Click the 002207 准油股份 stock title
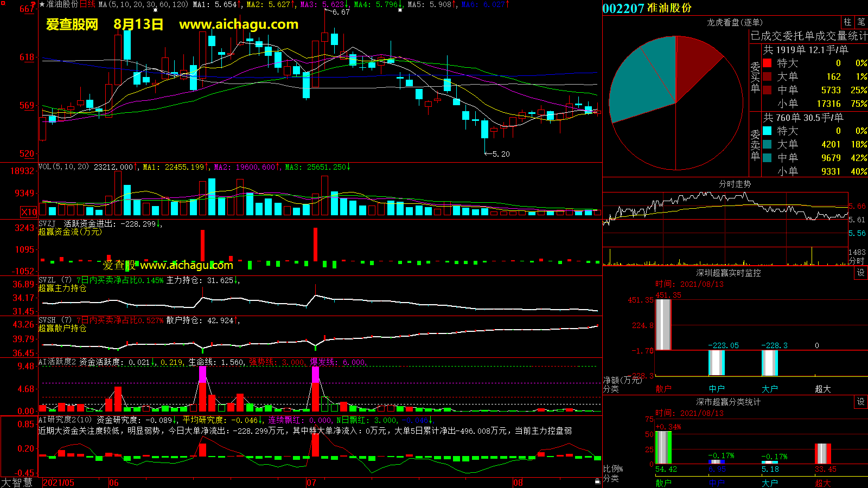 tap(647, 8)
